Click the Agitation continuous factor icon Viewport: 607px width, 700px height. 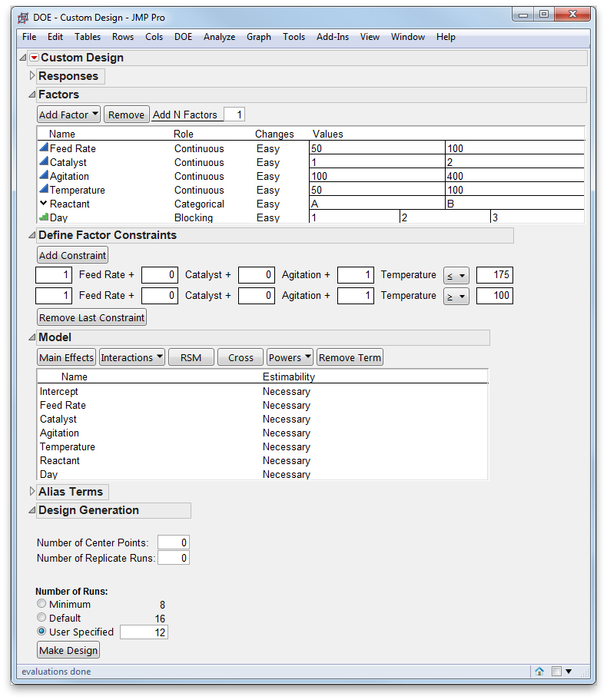pos(44,175)
